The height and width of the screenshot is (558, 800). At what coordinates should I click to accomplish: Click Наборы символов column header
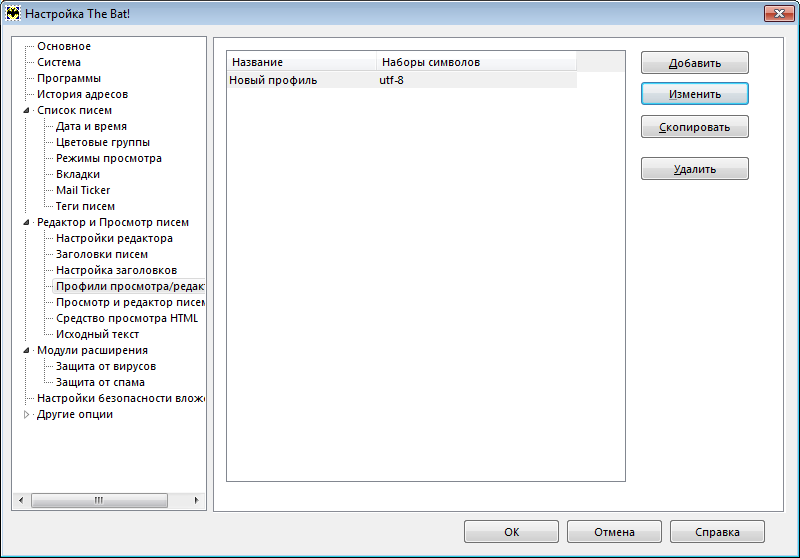click(477, 62)
